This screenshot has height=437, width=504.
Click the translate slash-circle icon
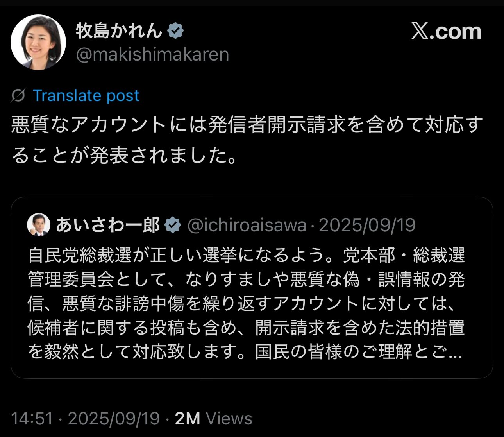click(x=18, y=95)
